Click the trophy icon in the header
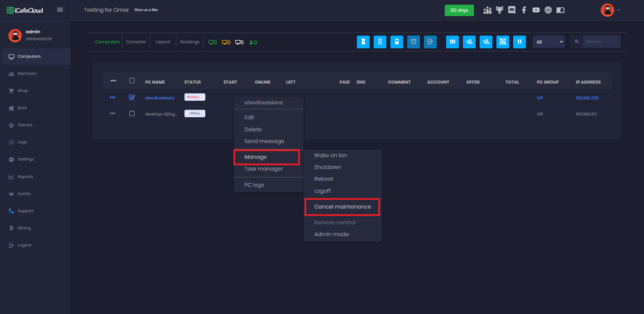 [499, 10]
